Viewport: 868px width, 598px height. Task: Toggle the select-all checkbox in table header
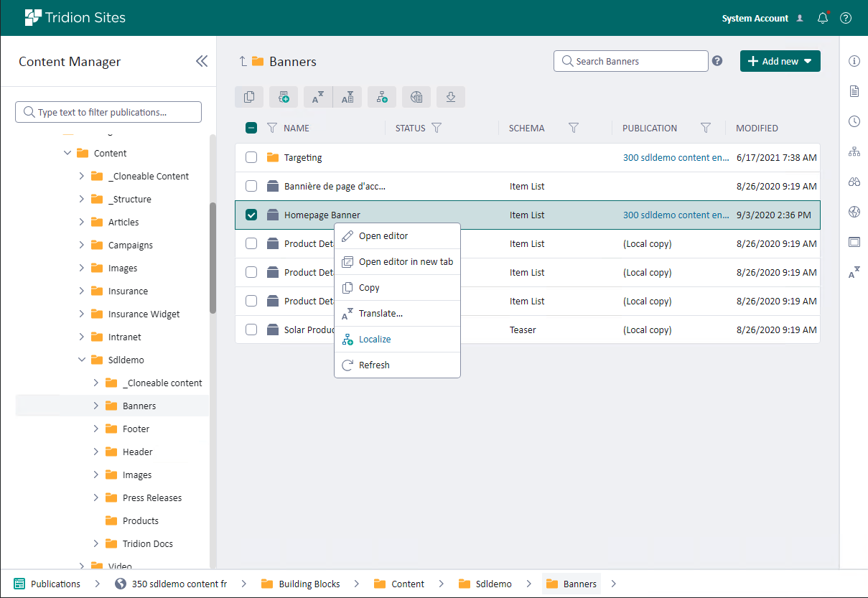pyautogui.click(x=251, y=128)
